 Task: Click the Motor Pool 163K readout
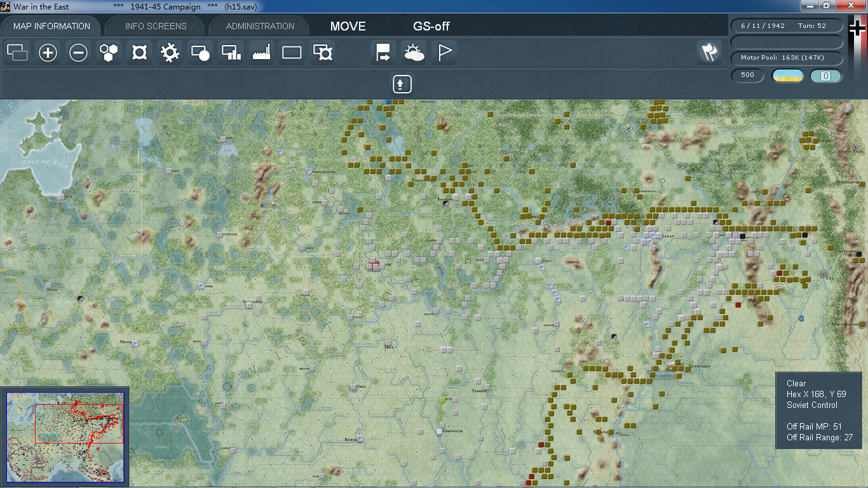(x=787, y=58)
